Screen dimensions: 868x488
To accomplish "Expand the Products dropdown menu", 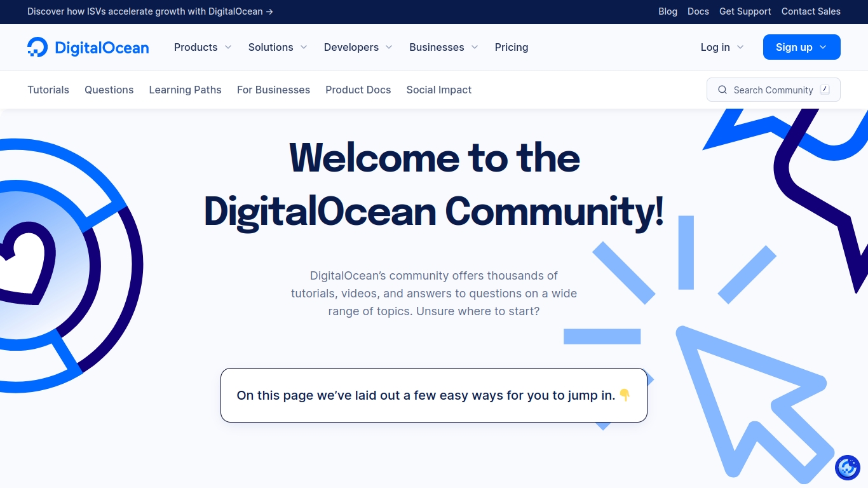I will point(203,47).
